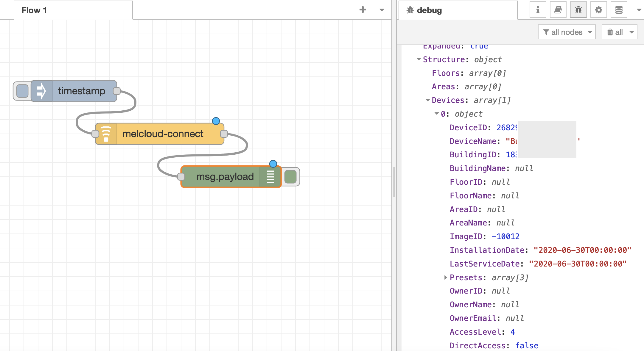The width and height of the screenshot is (644, 351).
Task: Toggle the green status indicator on msg.payload
Action: pos(290,176)
